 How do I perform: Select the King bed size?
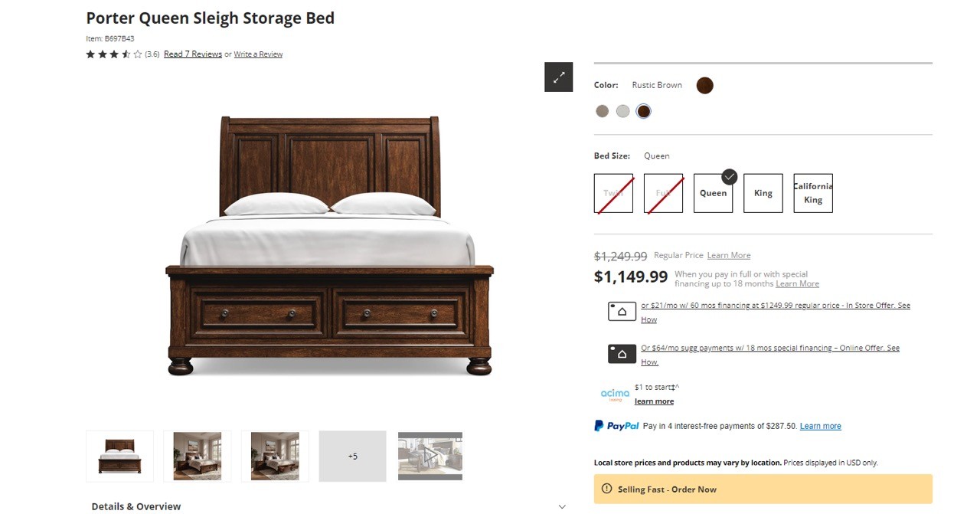[763, 193]
